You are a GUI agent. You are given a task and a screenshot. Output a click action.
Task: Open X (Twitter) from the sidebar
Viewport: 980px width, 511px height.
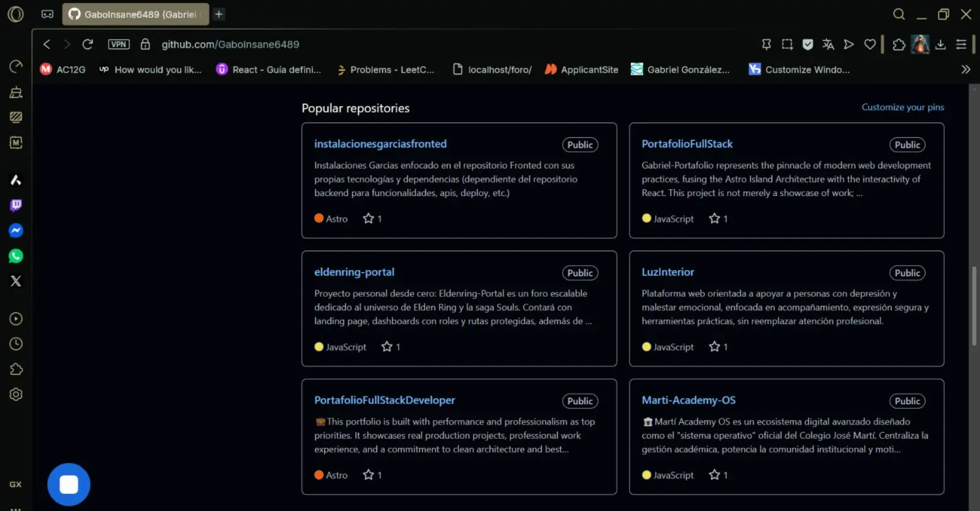click(16, 281)
